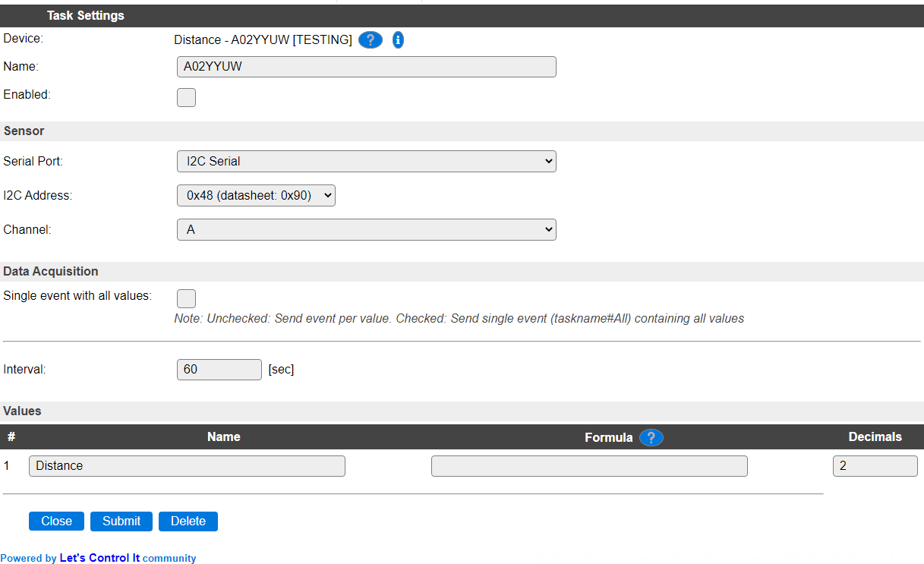This screenshot has height=564, width=924.
Task: Click the Distance value name field
Action: point(187,466)
